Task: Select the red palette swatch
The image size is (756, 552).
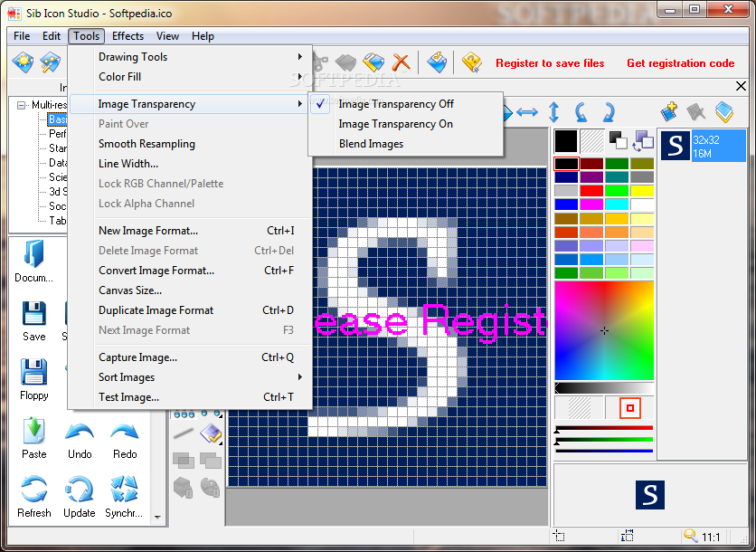Action: pos(591,191)
